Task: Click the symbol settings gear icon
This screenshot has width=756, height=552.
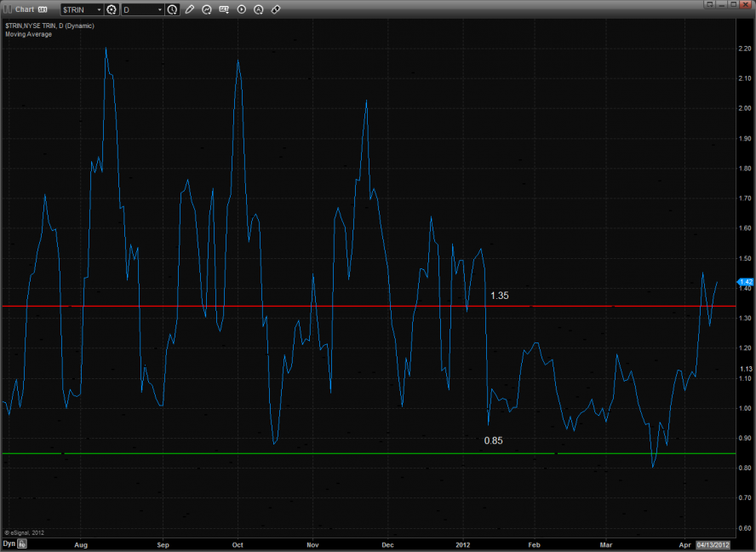Action: point(111,9)
